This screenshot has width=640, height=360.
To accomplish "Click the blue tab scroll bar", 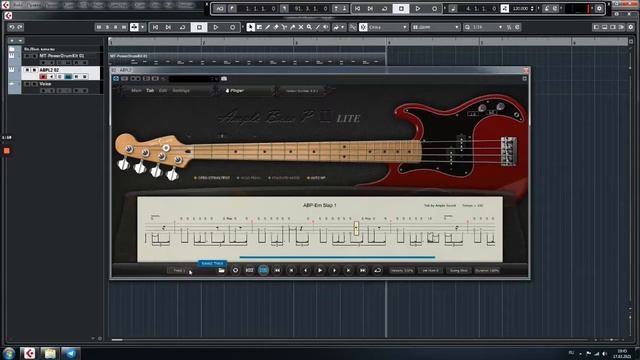I will tap(337, 258).
